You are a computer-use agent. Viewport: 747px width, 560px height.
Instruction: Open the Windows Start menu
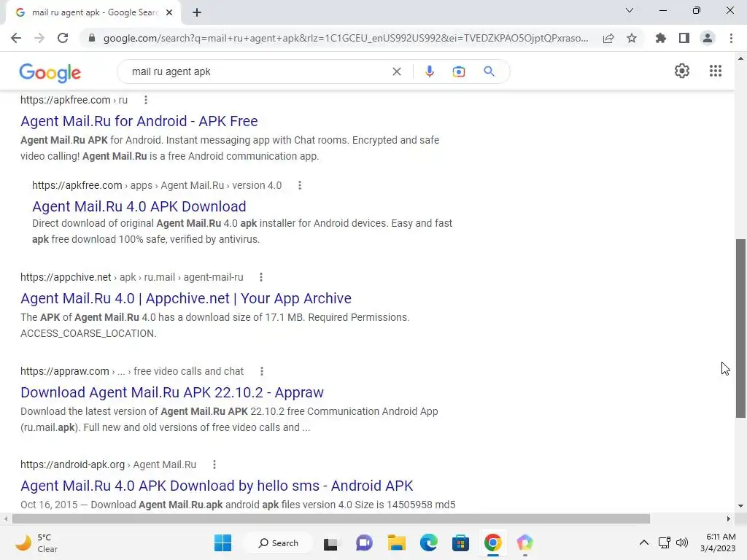click(x=222, y=542)
